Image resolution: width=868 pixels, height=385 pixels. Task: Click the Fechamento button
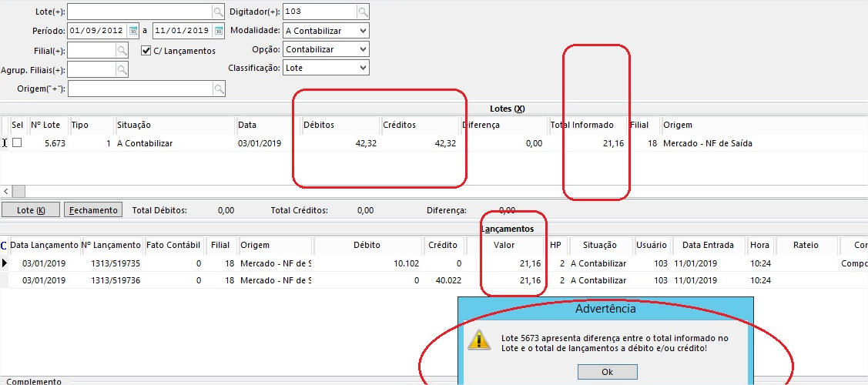point(92,210)
